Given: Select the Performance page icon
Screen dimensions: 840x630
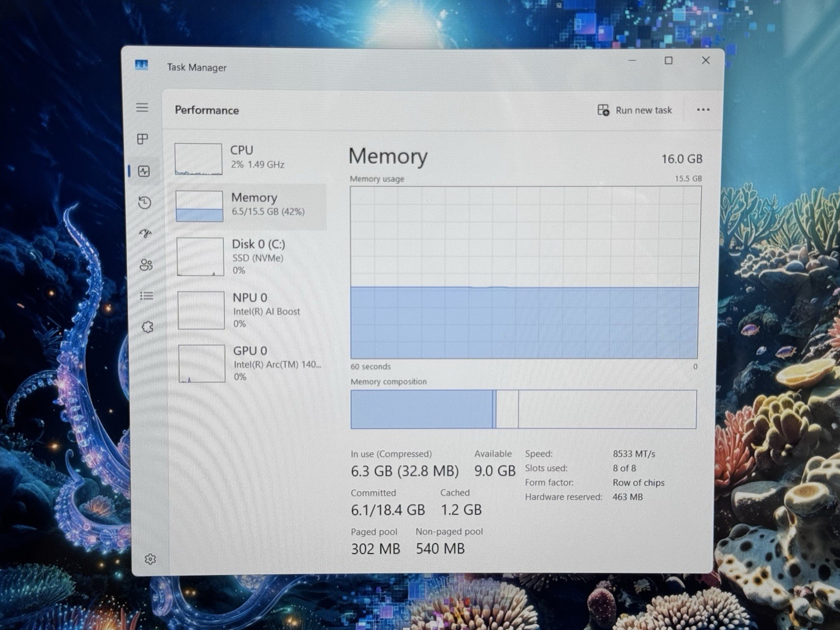Looking at the screenshot, I should (x=144, y=171).
